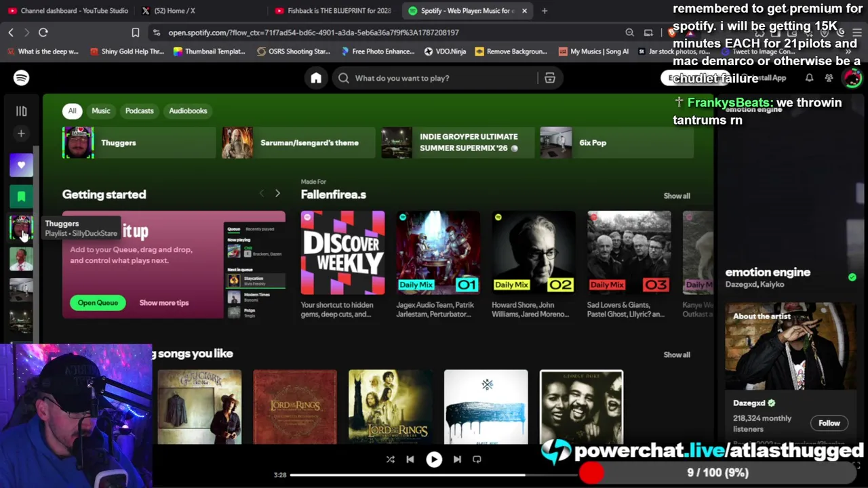Open the 6ix Pop shortcut card
868x488 pixels.
pos(617,143)
